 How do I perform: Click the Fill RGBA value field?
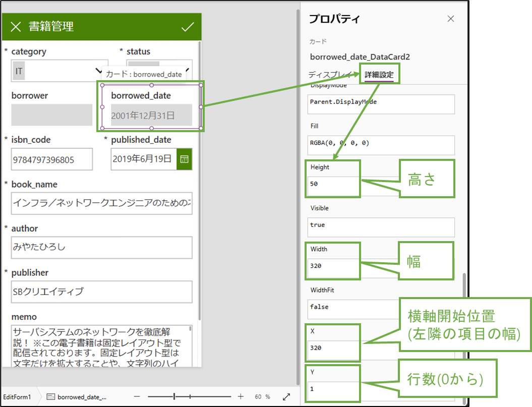[381, 145]
